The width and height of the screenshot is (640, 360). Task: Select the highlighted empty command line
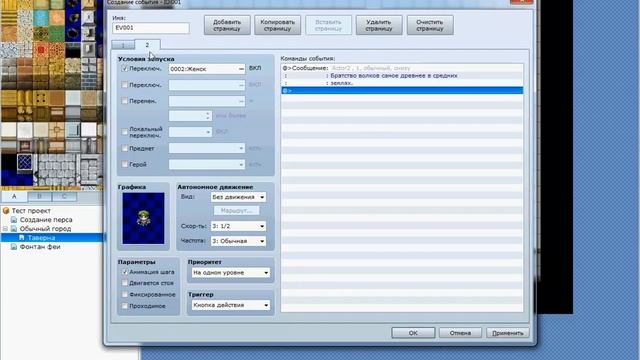(x=402, y=91)
